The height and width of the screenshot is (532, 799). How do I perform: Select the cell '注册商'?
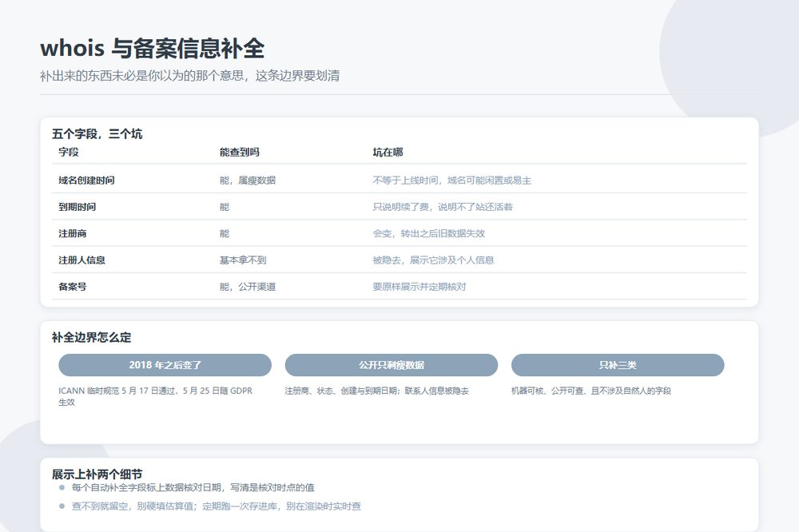point(73,233)
